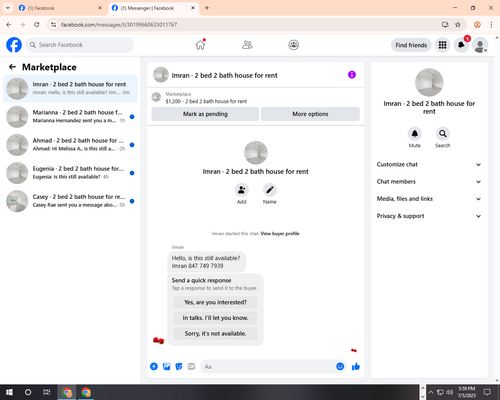
Task: Click the Add people icon in chat
Action: click(241, 190)
